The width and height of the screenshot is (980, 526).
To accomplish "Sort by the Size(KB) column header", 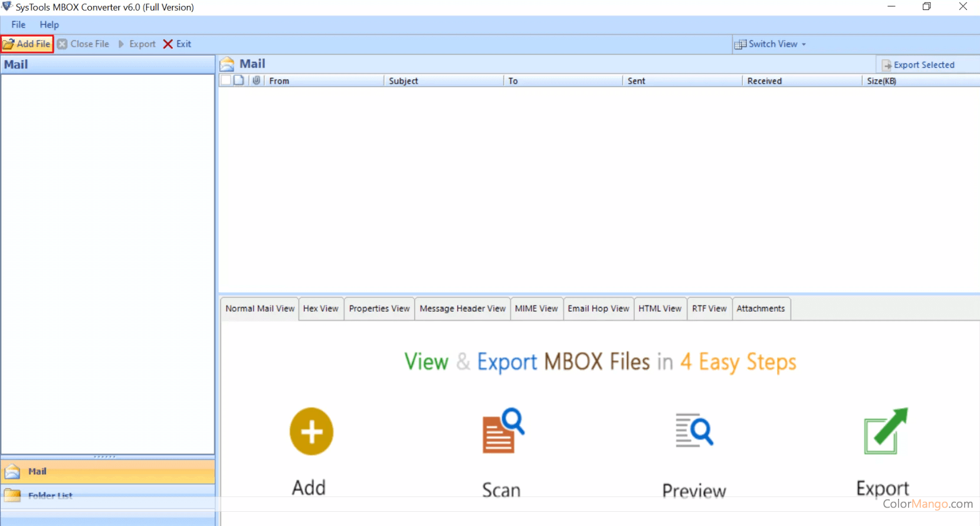I will pyautogui.click(x=921, y=81).
